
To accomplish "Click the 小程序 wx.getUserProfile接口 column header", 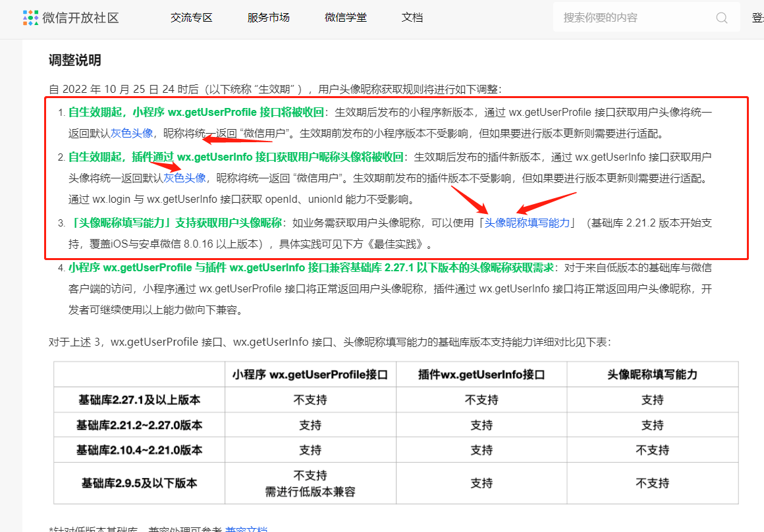I will coord(310,374).
